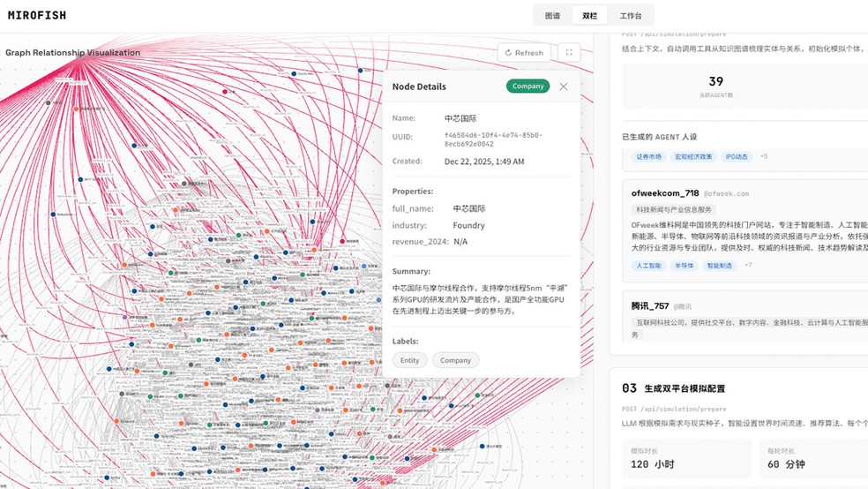Click the Graph Relationship Visualization title
Viewport: 868px width, 489px height.
pos(72,53)
